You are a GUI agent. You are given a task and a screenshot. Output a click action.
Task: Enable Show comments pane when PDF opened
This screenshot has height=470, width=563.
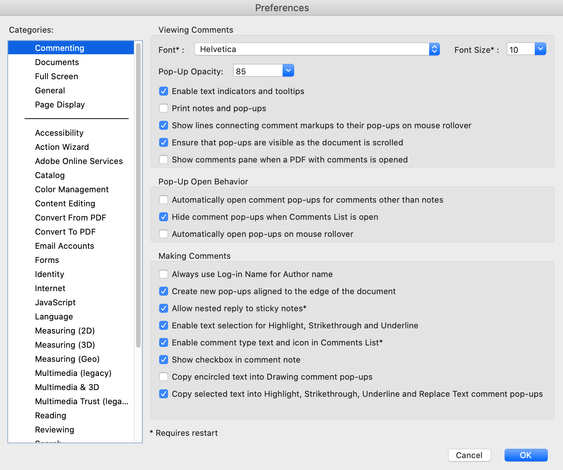click(x=163, y=159)
